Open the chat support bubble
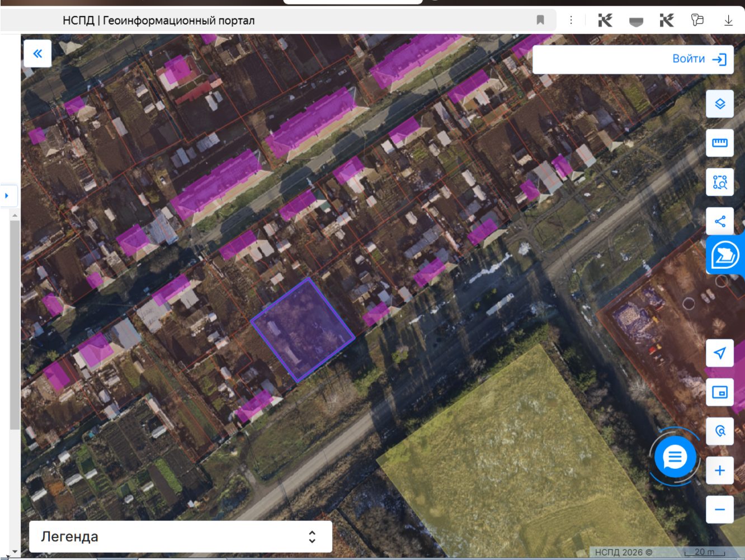This screenshot has height=560, width=745. click(x=675, y=458)
